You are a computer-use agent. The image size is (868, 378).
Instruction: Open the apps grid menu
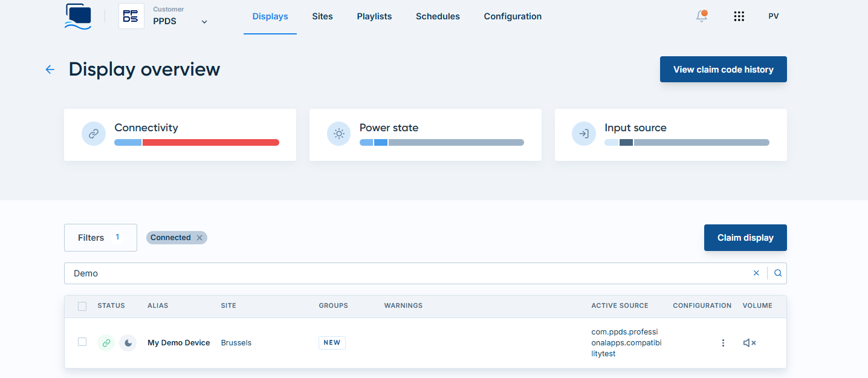pyautogui.click(x=739, y=16)
